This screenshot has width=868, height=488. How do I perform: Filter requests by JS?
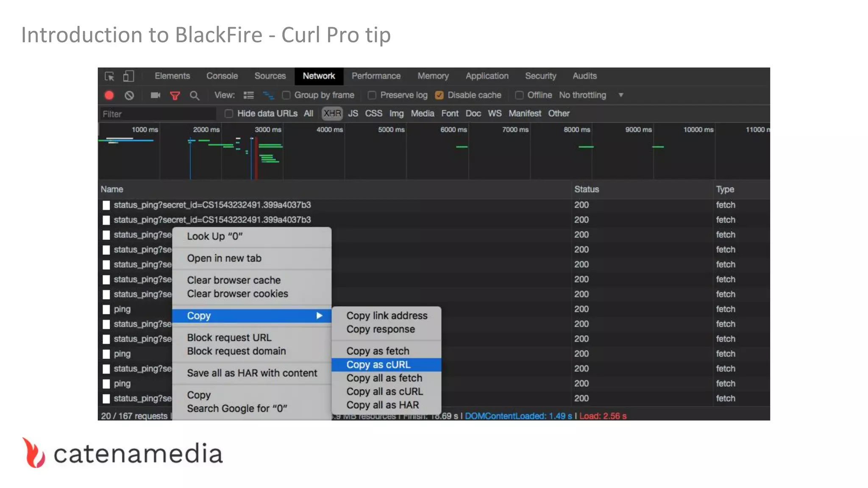[x=353, y=114]
